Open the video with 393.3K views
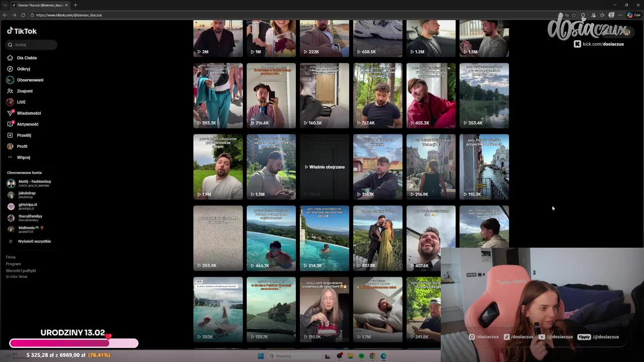 [218, 96]
